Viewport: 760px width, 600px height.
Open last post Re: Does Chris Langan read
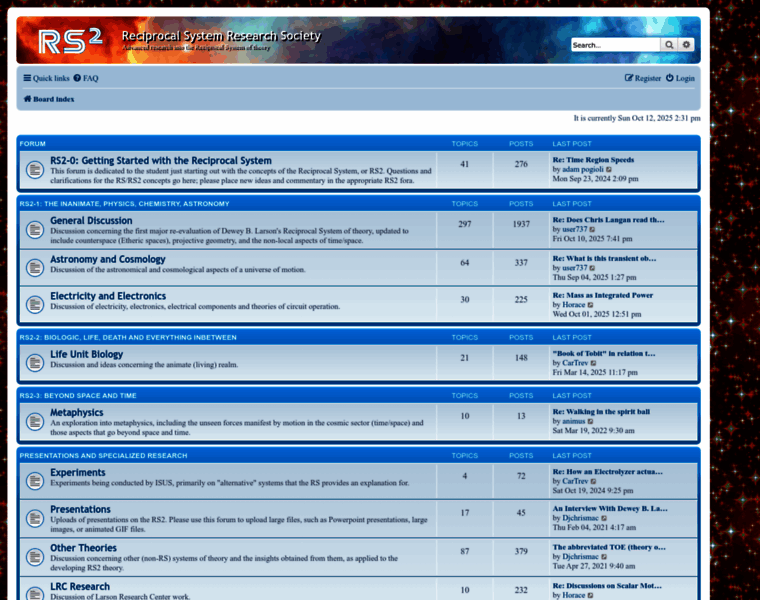click(608, 220)
